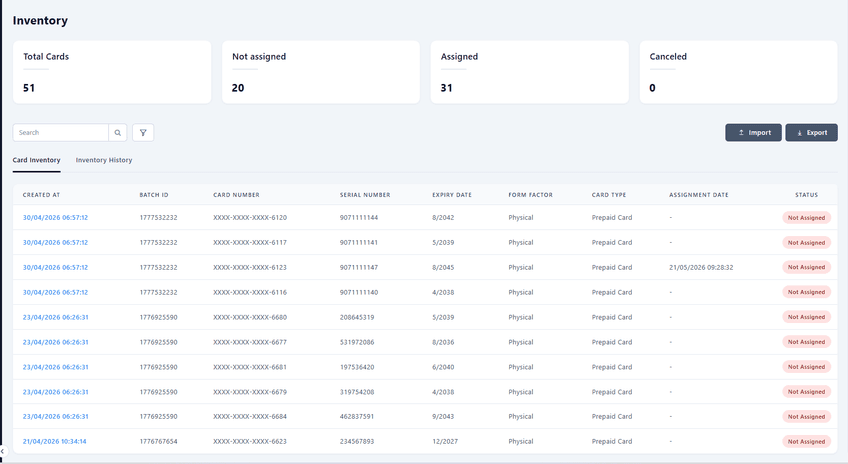848x464 pixels.
Task: Sort by the SERIAL NUMBER column header
Action: 365,195
